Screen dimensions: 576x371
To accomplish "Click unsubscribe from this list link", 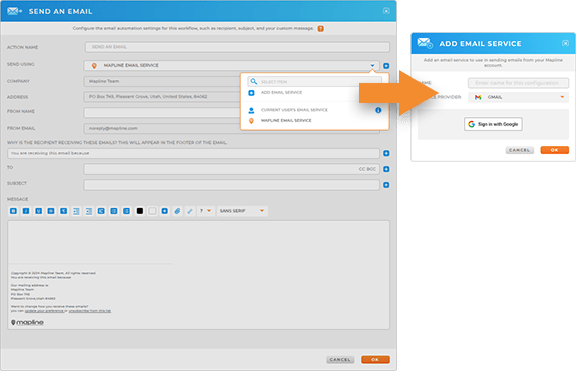I will coord(90,311).
